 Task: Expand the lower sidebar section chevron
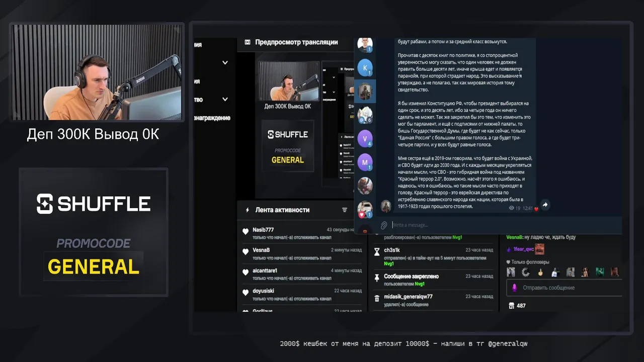225,100
